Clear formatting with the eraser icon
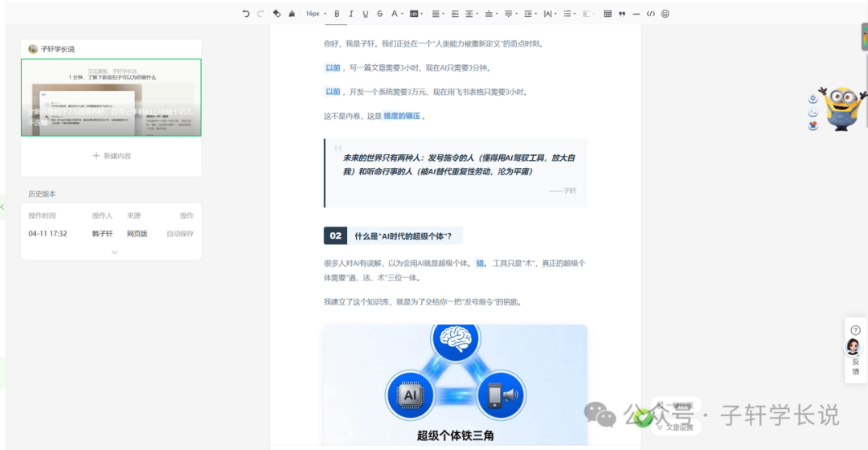The width and height of the screenshot is (868, 450). [276, 14]
